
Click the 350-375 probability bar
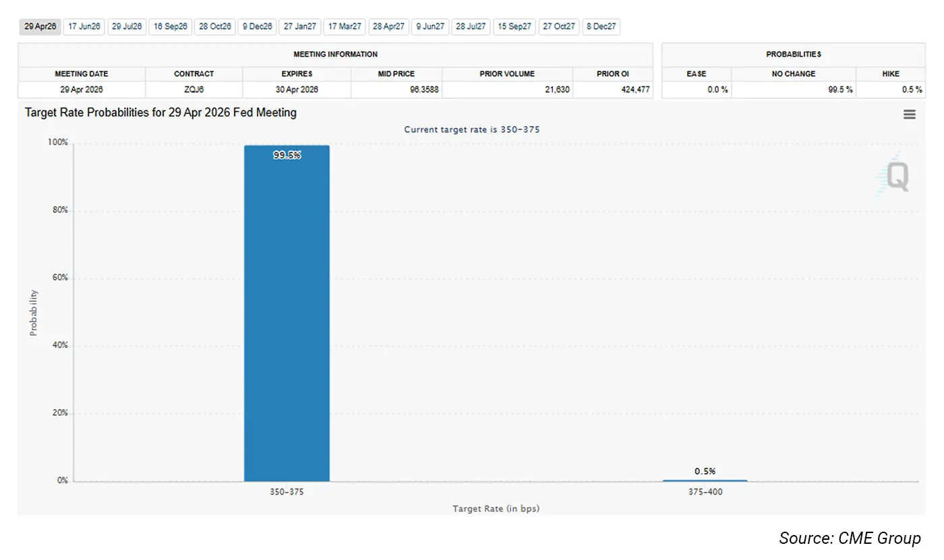click(x=287, y=313)
